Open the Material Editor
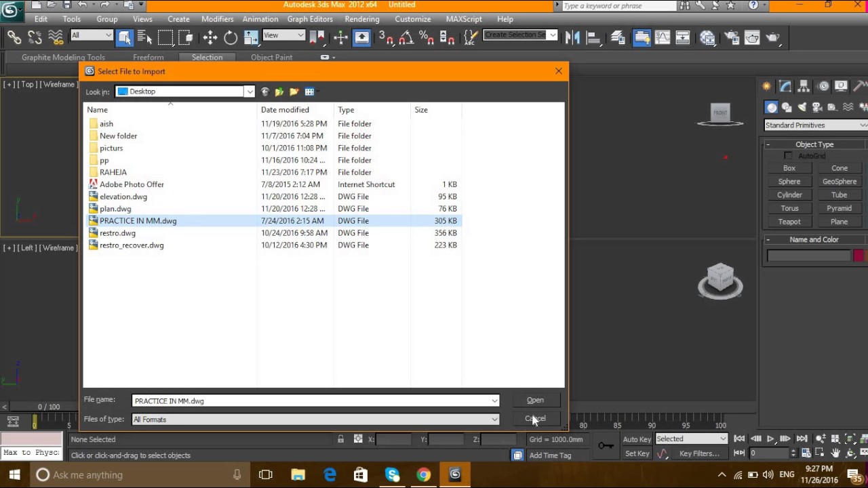 pyautogui.click(x=707, y=37)
